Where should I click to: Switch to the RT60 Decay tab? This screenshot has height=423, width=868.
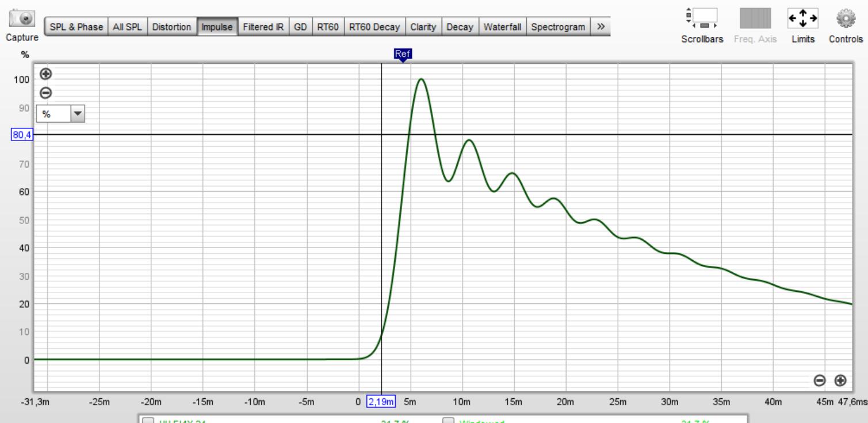tap(374, 27)
